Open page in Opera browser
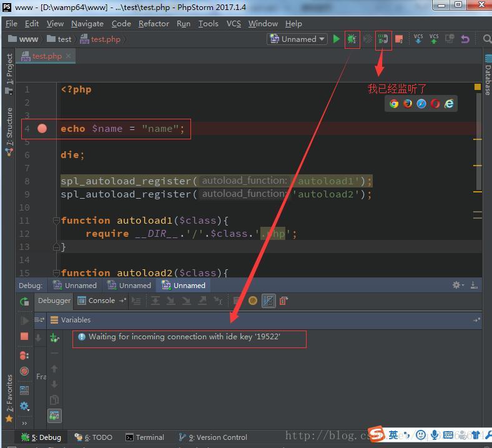 [x=435, y=104]
